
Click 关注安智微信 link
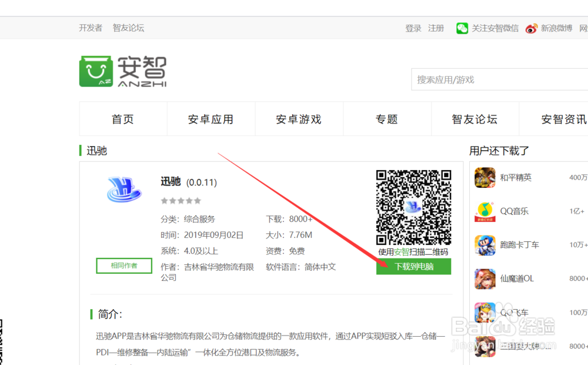click(495, 28)
